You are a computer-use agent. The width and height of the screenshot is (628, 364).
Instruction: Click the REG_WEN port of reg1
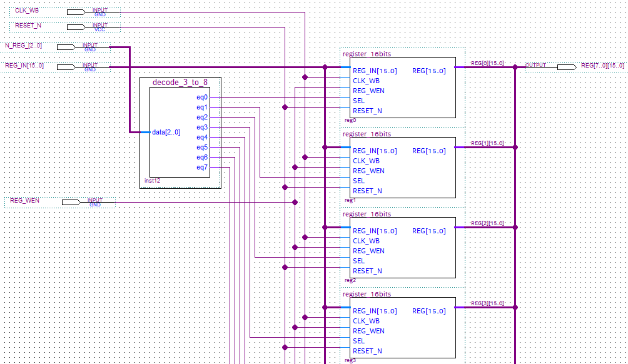[368, 171]
